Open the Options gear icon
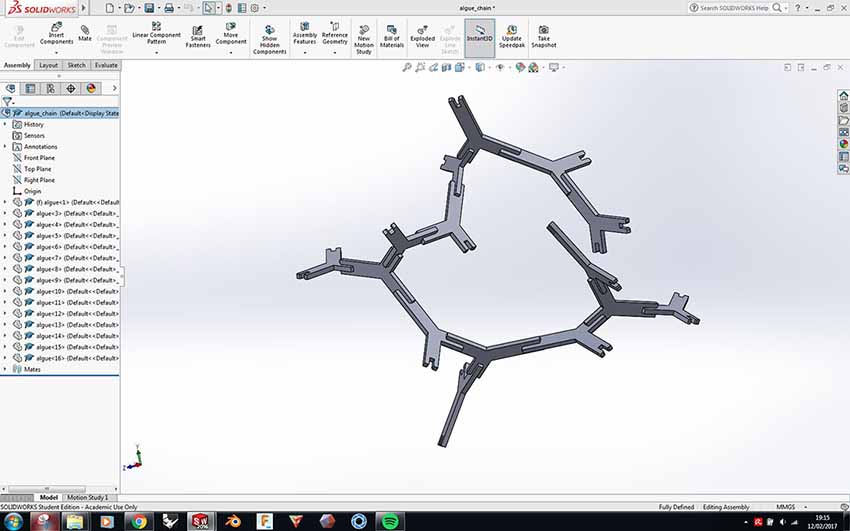This screenshot has height=531, width=850. click(255, 8)
